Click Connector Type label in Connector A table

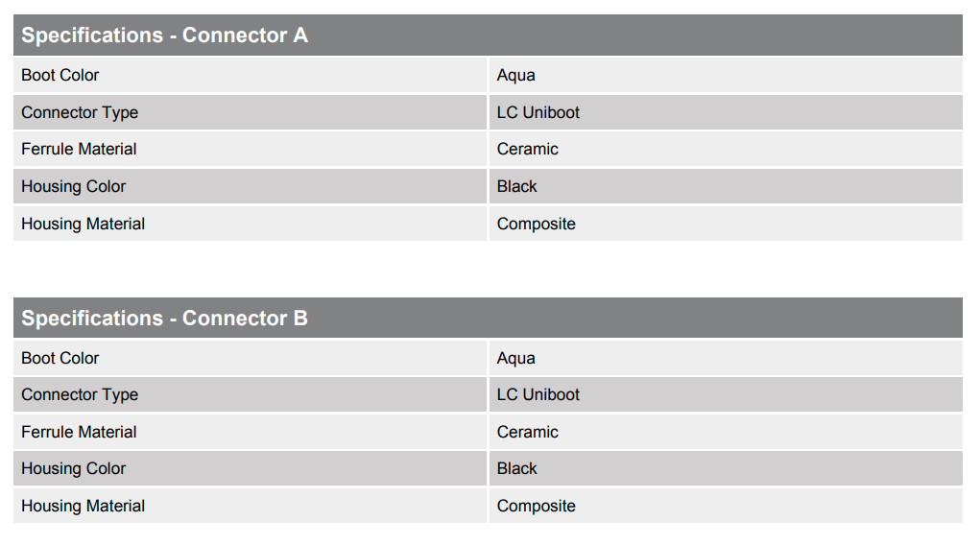point(80,112)
